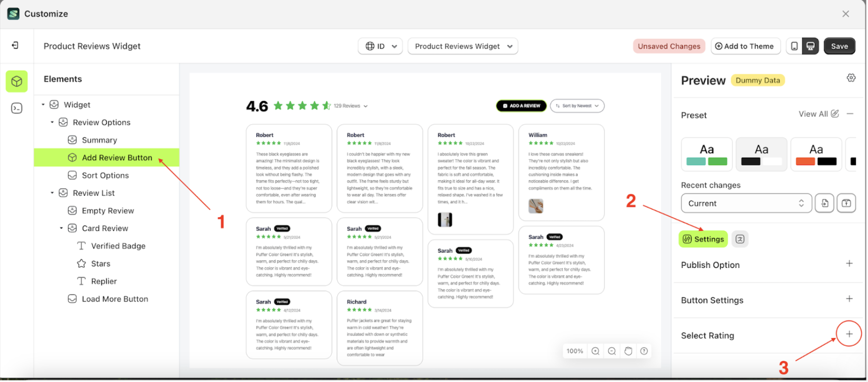Select Add Review Button tree item
Image resolution: width=868 pixels, height=382 pixels.
coord(107,158)
